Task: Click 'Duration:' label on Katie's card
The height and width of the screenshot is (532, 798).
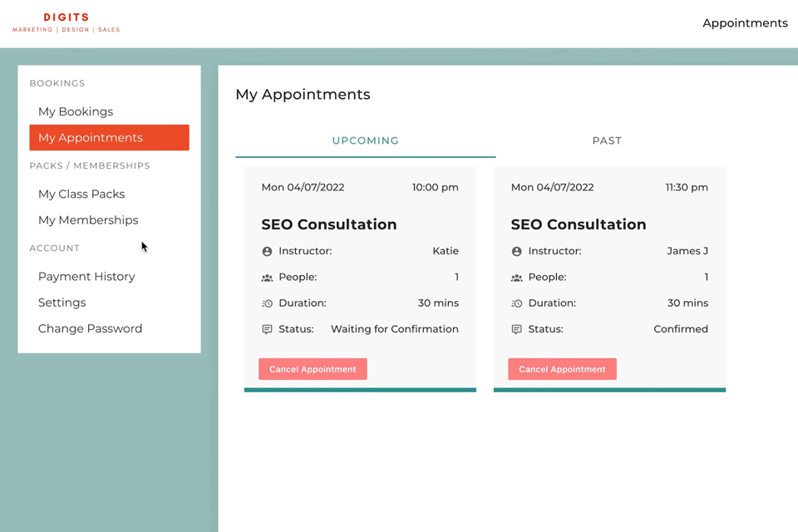Action: click(x=303, y=303)
